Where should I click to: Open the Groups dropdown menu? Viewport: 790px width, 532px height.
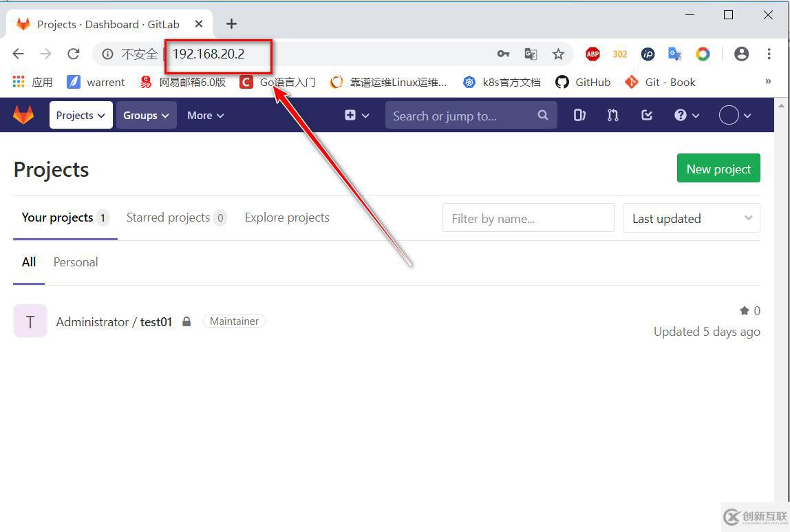146,116
